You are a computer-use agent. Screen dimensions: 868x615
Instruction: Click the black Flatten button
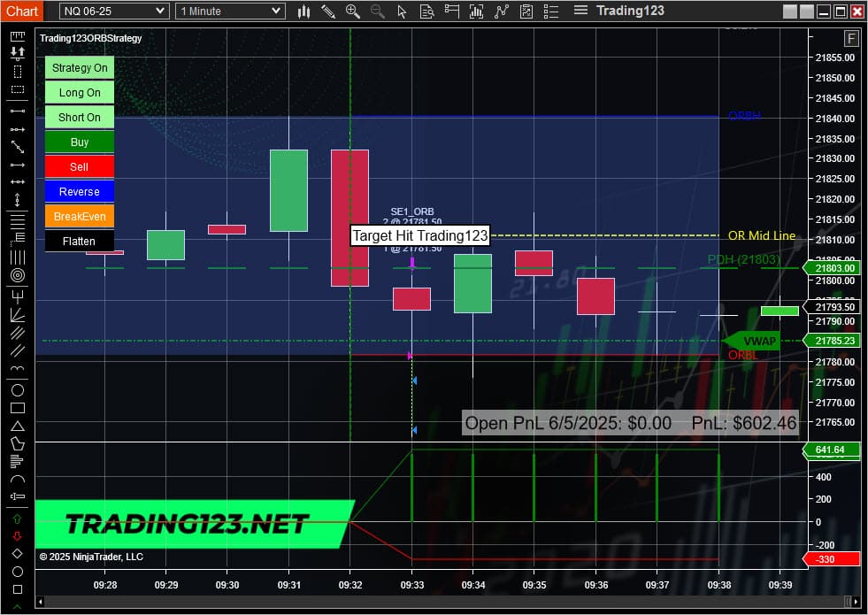[x=79, y=242]
